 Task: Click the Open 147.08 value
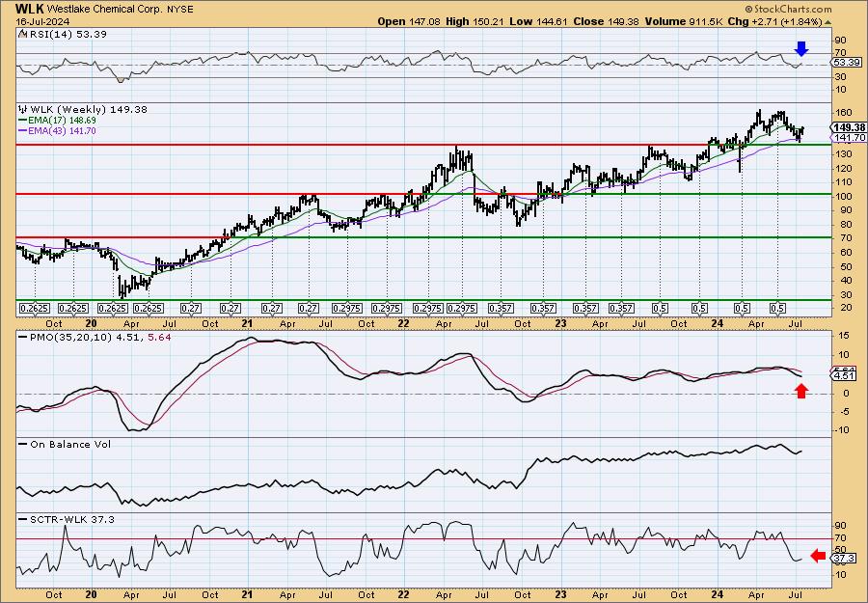click(409, 21)
